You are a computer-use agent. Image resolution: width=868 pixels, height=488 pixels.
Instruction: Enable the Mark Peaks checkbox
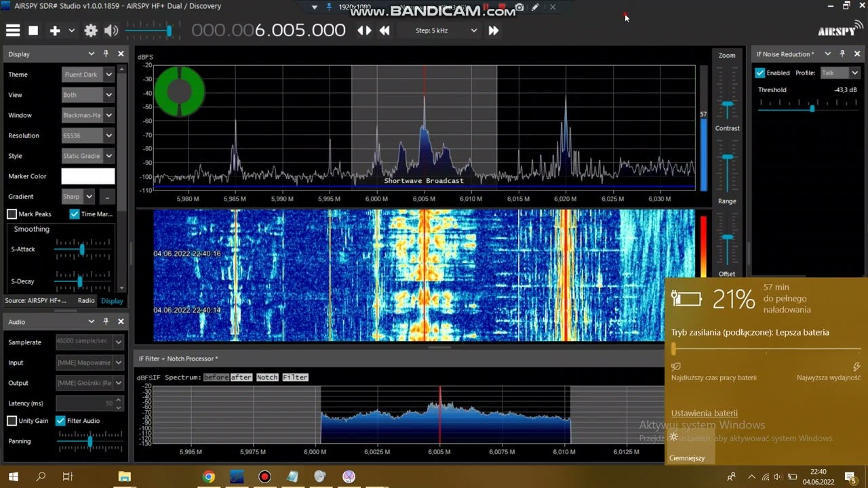coord(12,214)
